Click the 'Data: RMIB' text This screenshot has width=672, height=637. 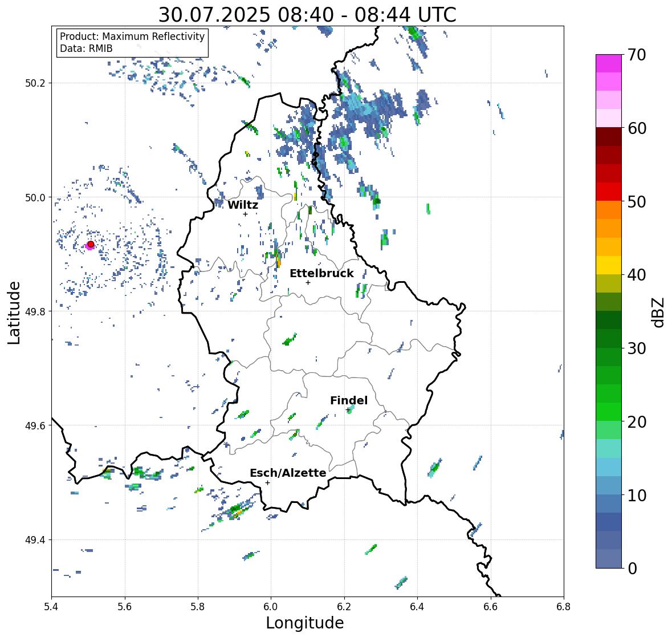click(x=86, y=48)
